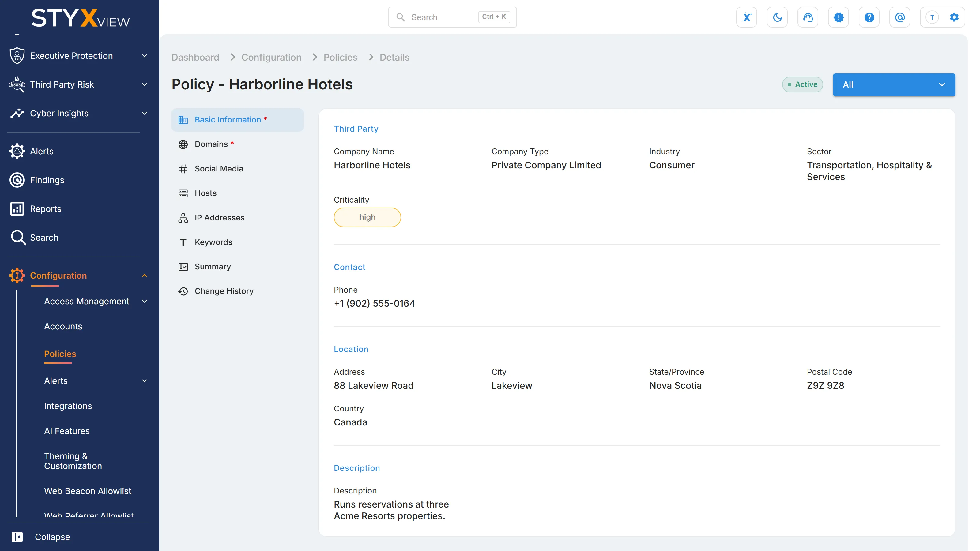Open Web Beacon Allowlist
980x551 pixels.
coord(88,491)
